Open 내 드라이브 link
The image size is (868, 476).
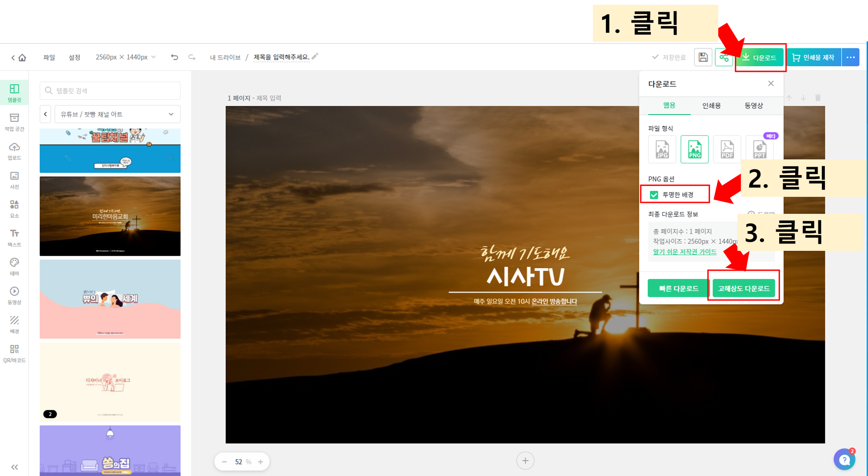(225, 57)
